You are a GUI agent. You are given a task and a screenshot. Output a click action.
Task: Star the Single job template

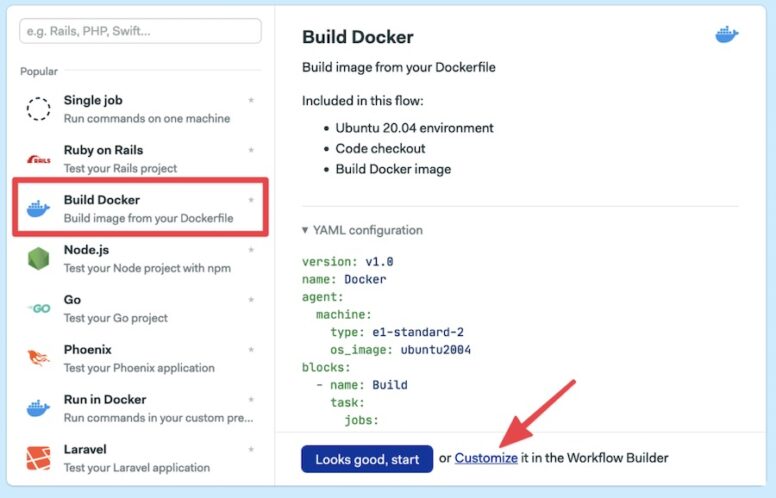pyautogui.click(x=251, y=101)
